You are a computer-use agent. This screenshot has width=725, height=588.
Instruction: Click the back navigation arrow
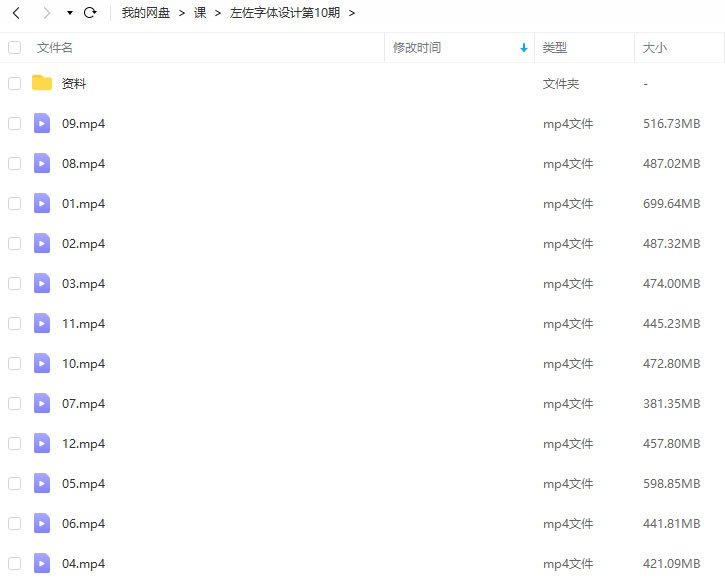[x=16, y=13]
